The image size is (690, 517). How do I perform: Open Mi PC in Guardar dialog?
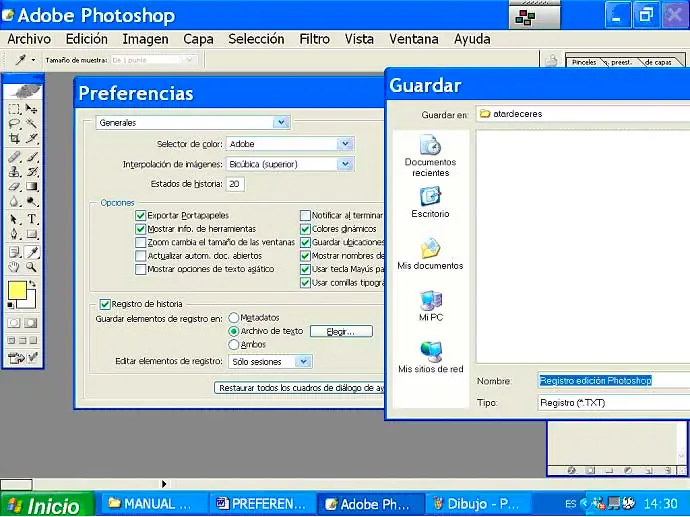[430, 306]
